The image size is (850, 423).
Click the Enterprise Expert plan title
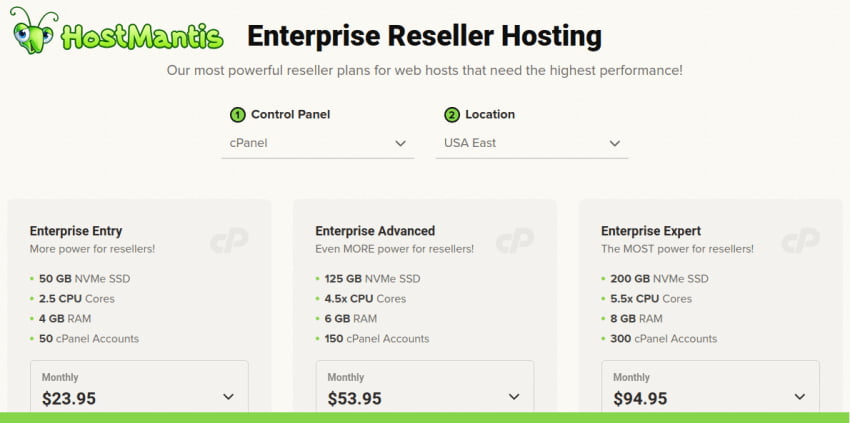[651, 231]
